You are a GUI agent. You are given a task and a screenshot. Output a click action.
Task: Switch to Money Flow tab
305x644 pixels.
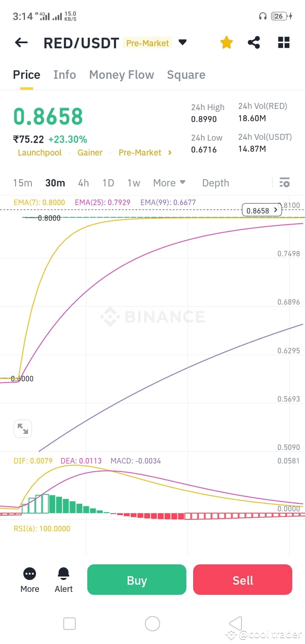pyautogui.click(x=122, y=75)
